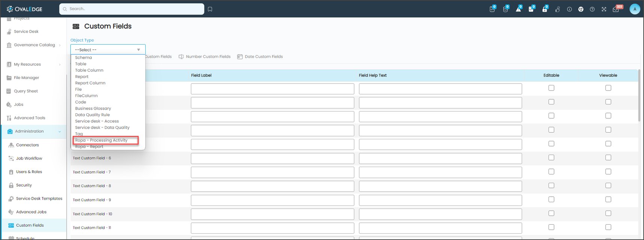This screenshot has height=240, width=644.
Task: Expand the Governance Catalog menu
Action: (60, 45)
